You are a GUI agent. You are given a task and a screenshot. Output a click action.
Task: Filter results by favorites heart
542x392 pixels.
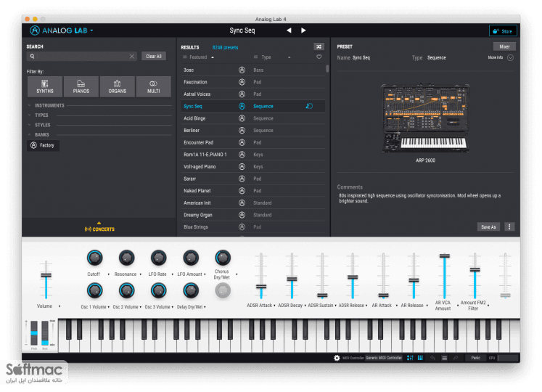pos(319,57)
